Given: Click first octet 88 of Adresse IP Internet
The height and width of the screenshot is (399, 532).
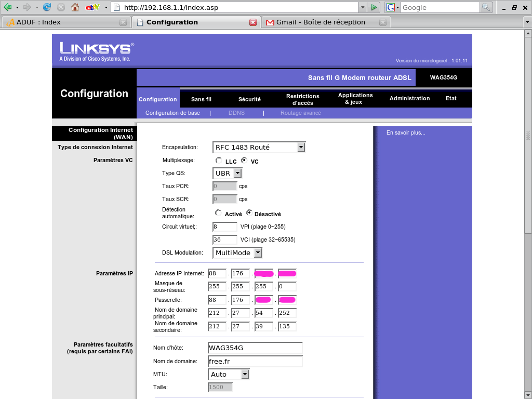Looking at the screenshot, I should tap(217, 273).
